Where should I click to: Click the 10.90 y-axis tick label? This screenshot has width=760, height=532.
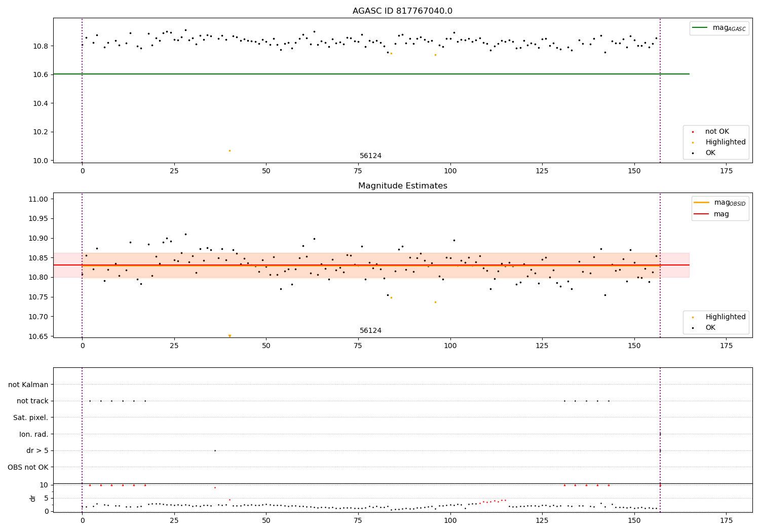coord(39,238)
